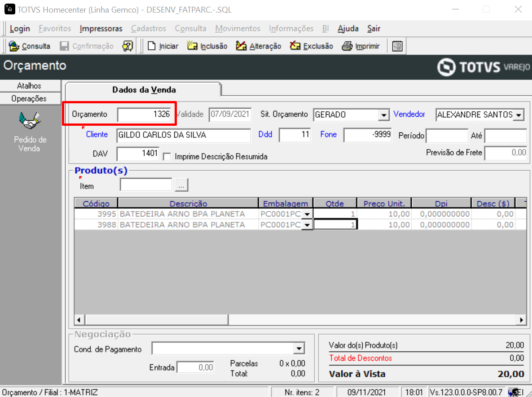The image size is (532, 397).
Task: Click the Consulta toolbar icon
Action: click(14, 46)
